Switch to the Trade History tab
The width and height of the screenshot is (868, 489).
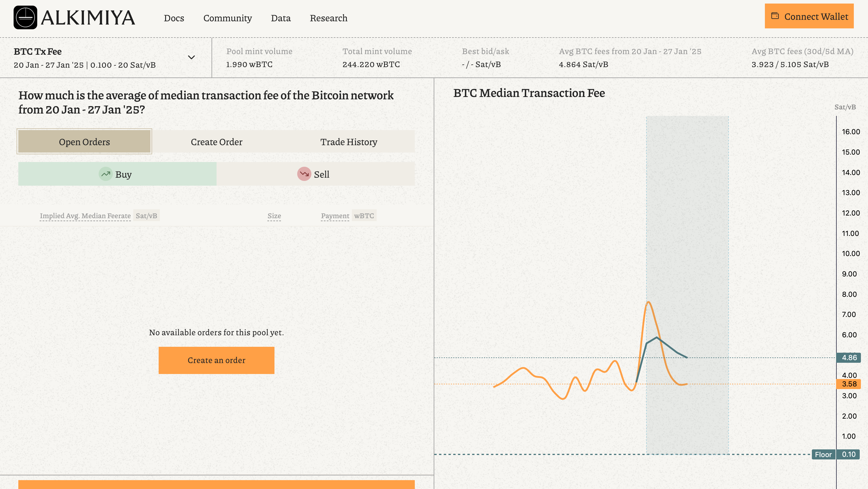click(348, 142)
